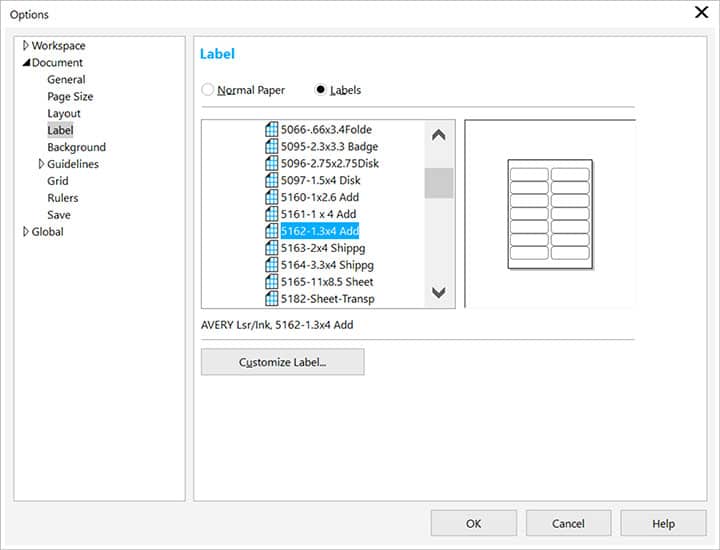Choose 5182-Sheet-Transp label type
This screenshot has width=720, height=550.
(328, 299)
